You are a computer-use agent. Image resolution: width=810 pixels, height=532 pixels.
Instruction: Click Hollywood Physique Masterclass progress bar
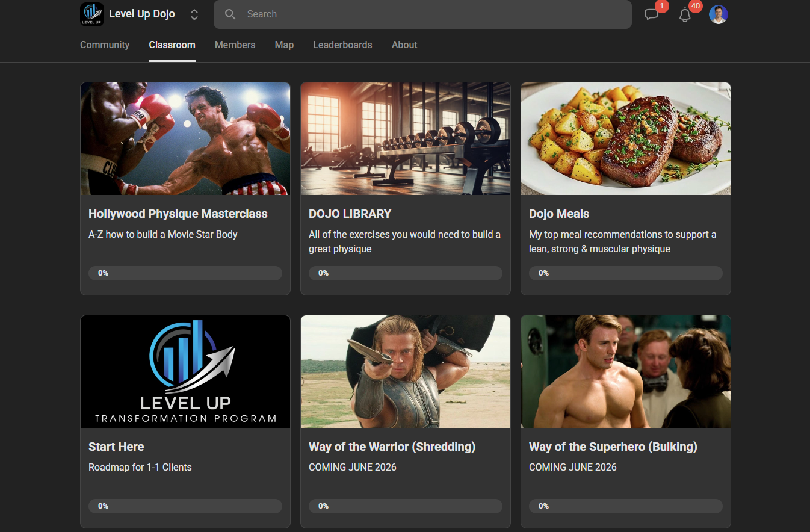pos(185,273)
